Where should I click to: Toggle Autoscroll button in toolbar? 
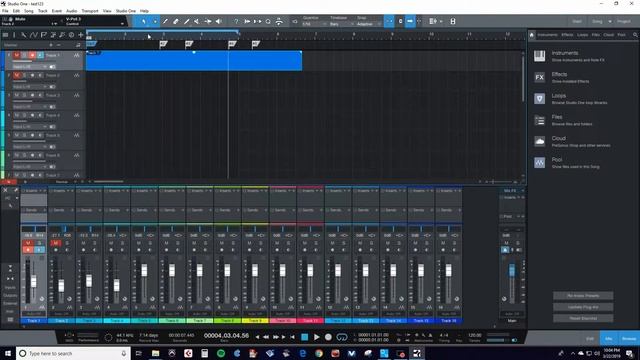coord(410,21)
